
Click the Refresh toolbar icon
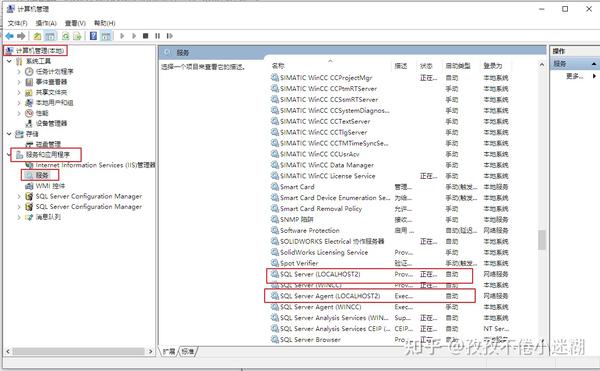[65, 36]
